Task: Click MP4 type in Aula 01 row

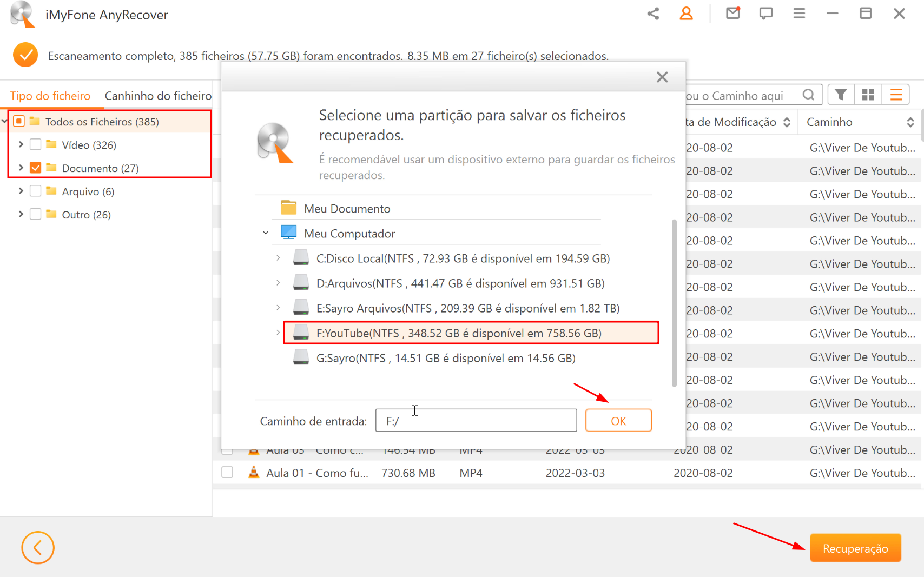Action: click(x=471, y=473)
